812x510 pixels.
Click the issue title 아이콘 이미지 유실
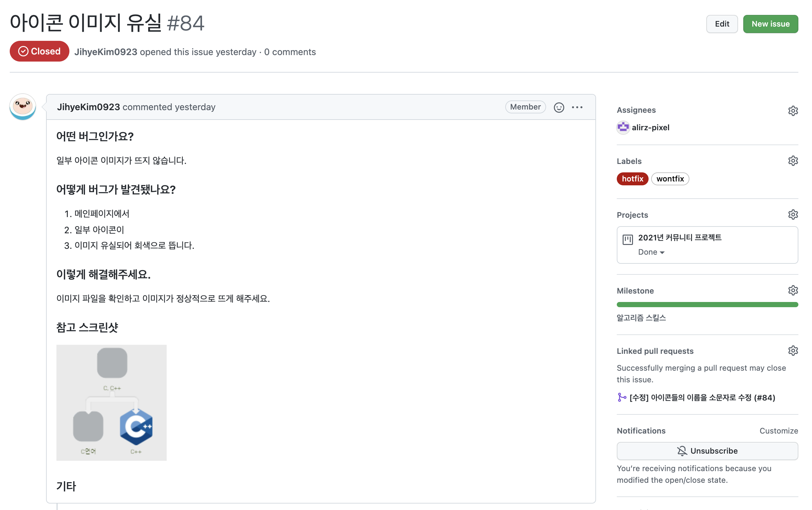86,23
